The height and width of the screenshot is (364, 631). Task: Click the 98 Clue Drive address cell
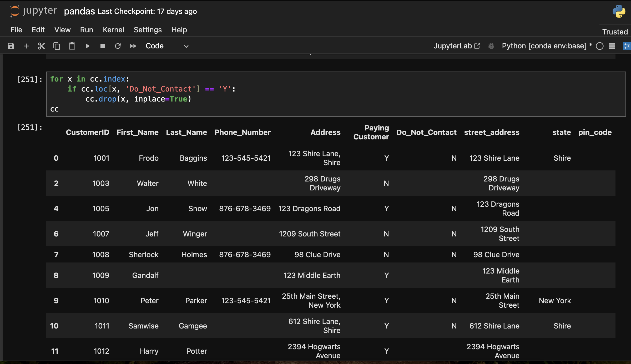(x=317, y=255)
